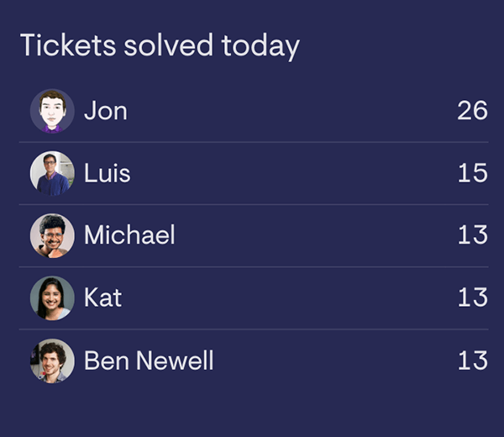Click Kat's ticket count of 13

pyautogui.click(x=472, y=297)
